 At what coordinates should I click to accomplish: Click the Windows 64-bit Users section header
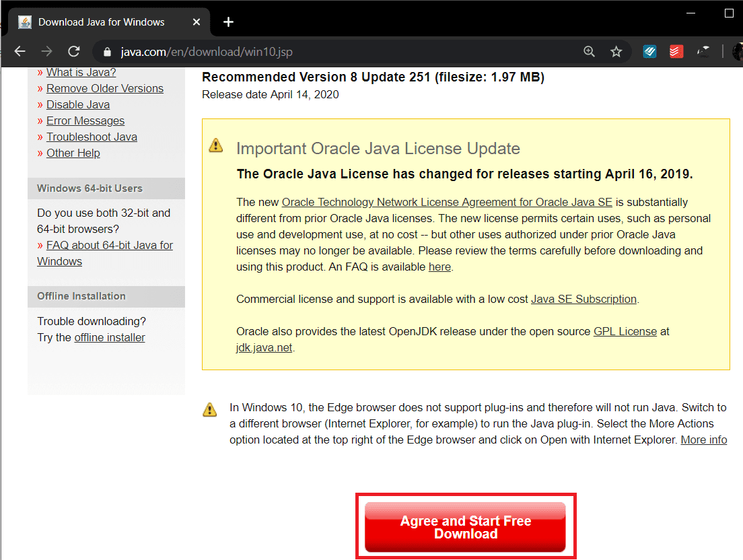coord(106,188)
